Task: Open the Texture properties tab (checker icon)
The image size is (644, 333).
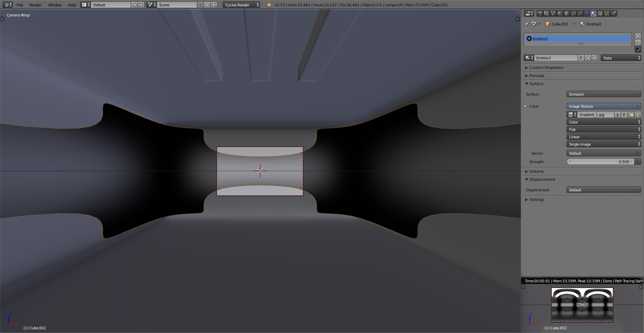Action: coord(600,13)
